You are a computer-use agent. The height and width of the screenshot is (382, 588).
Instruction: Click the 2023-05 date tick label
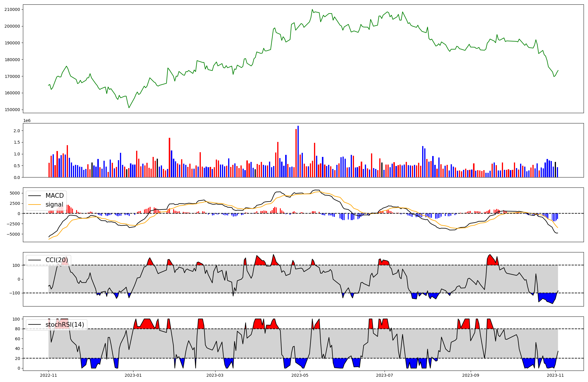pyautogui.click(x=300, y=375)
